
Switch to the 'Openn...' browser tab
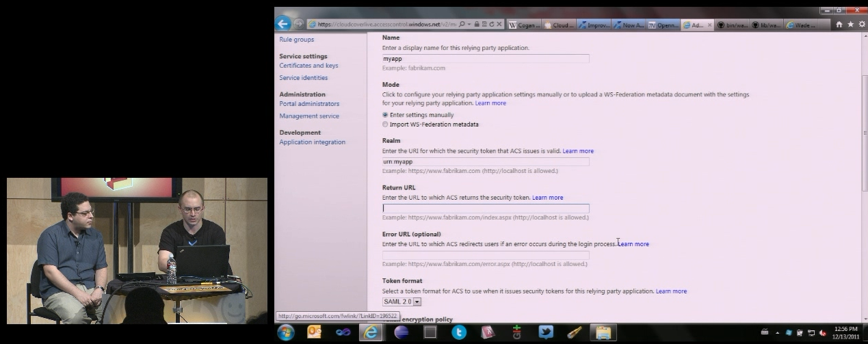click(663, 25)
